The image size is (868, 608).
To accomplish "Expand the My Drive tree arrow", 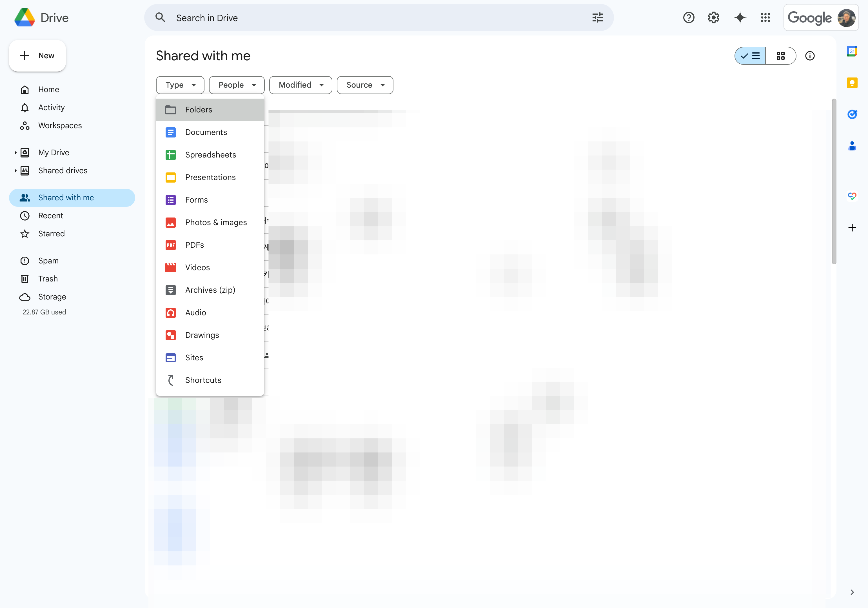I will tap(15, 153).
